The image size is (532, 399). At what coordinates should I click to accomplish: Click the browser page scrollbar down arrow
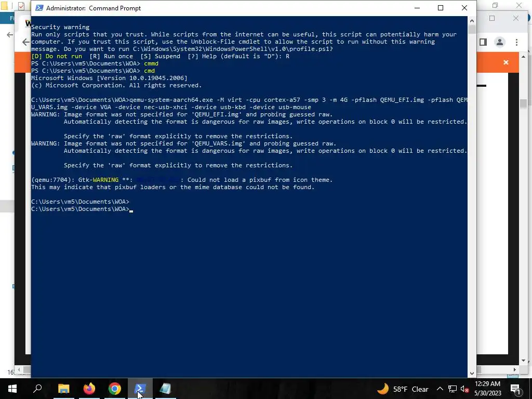click(523, 361)
